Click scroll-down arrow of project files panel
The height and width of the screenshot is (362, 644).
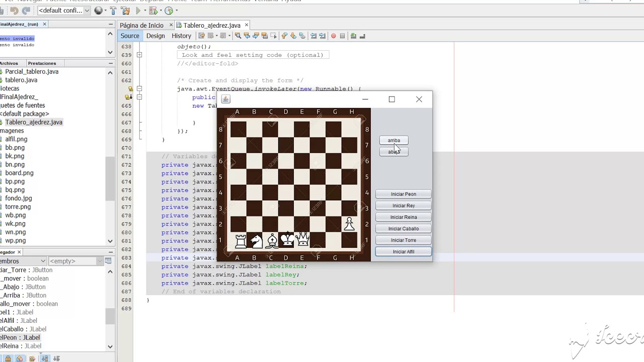pos(110,241)
